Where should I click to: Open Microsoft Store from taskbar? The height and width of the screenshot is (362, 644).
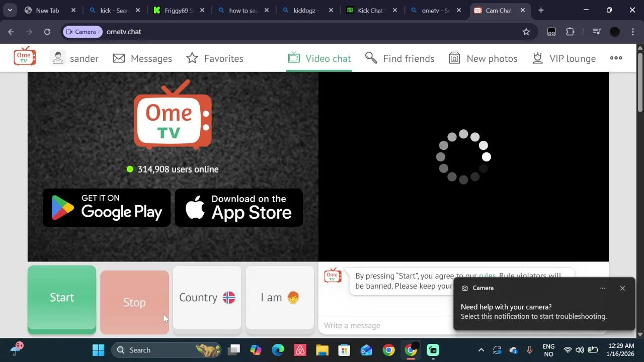click(x=344, y=350)
